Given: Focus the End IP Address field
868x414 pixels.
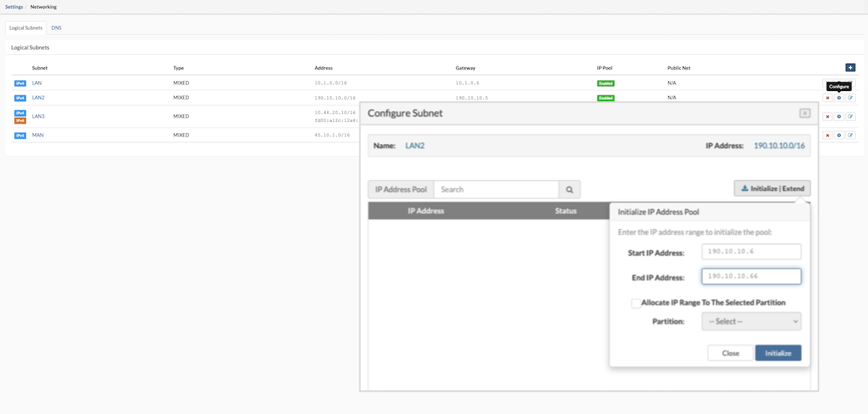Looking at the screenshot, I should [751, 277].
